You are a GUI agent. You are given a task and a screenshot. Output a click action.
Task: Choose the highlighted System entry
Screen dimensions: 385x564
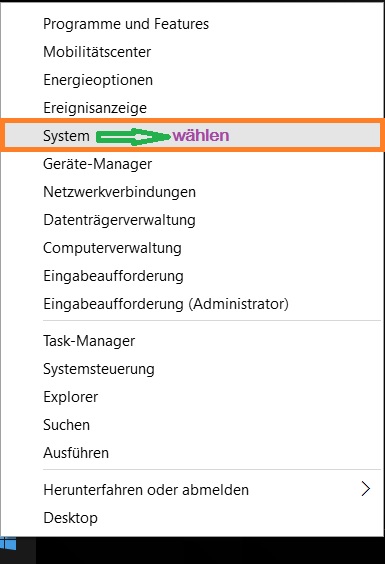[192, 135]
